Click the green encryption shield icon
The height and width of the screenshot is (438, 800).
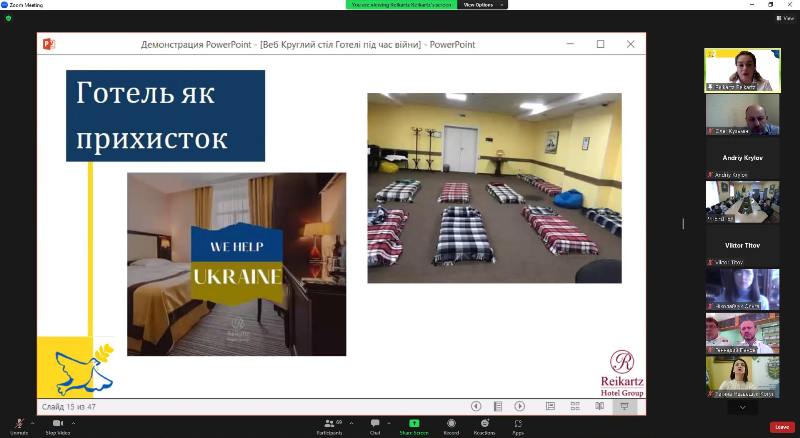pyautogui.click(x=8, y=18)
